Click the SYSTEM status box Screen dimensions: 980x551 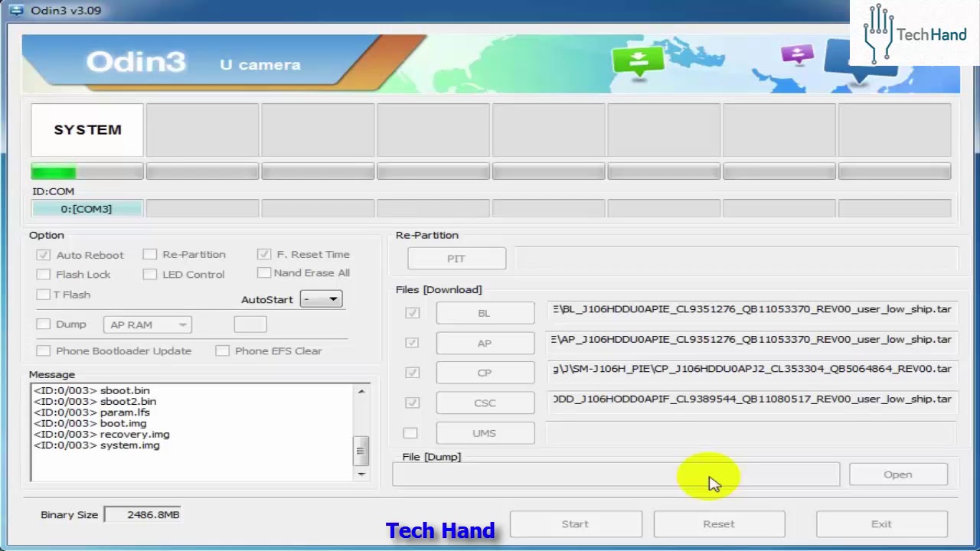pos(87,130)
